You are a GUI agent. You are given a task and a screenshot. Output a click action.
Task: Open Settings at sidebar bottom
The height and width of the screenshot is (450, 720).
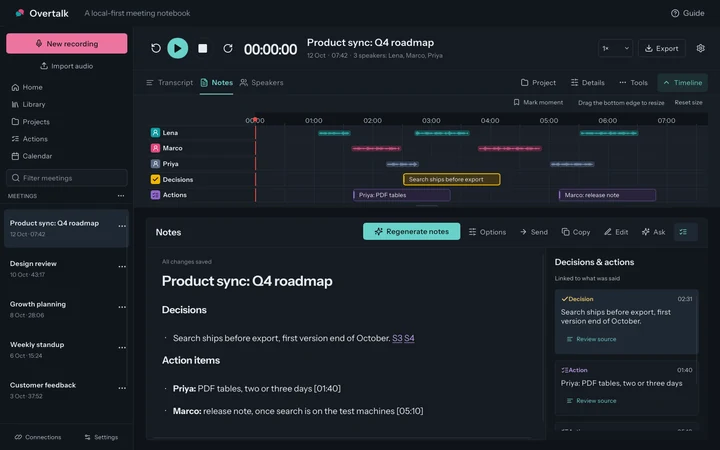(101, 437)
